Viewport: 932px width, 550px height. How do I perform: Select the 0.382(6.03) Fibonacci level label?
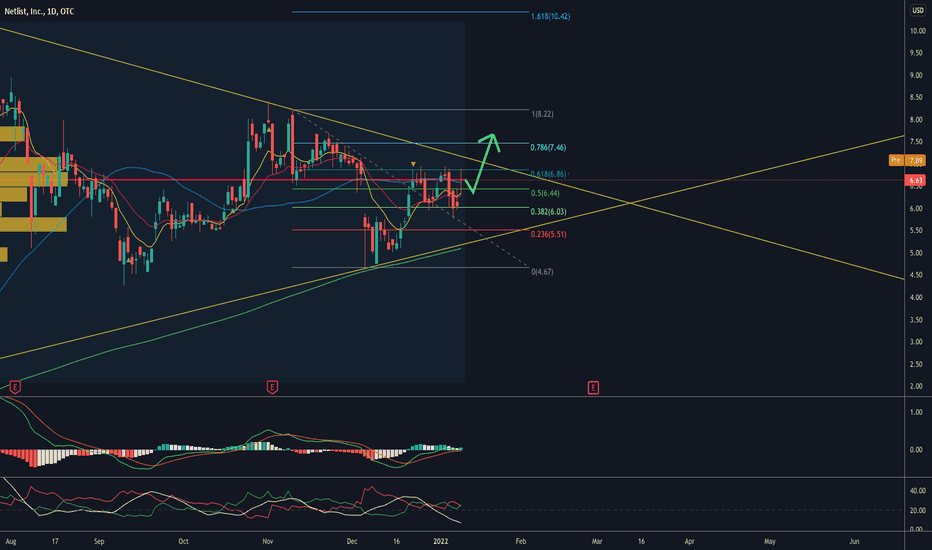[548, 212]
